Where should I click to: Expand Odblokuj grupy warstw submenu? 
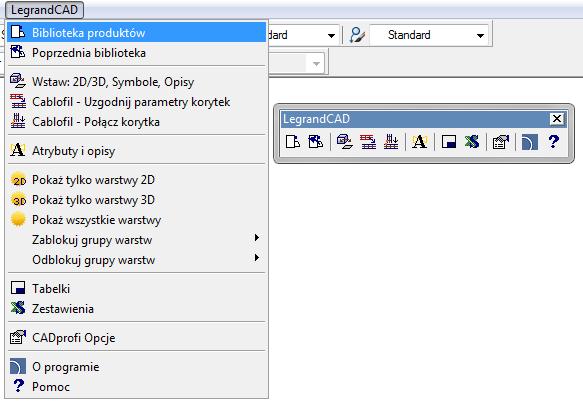pos(136,260)
